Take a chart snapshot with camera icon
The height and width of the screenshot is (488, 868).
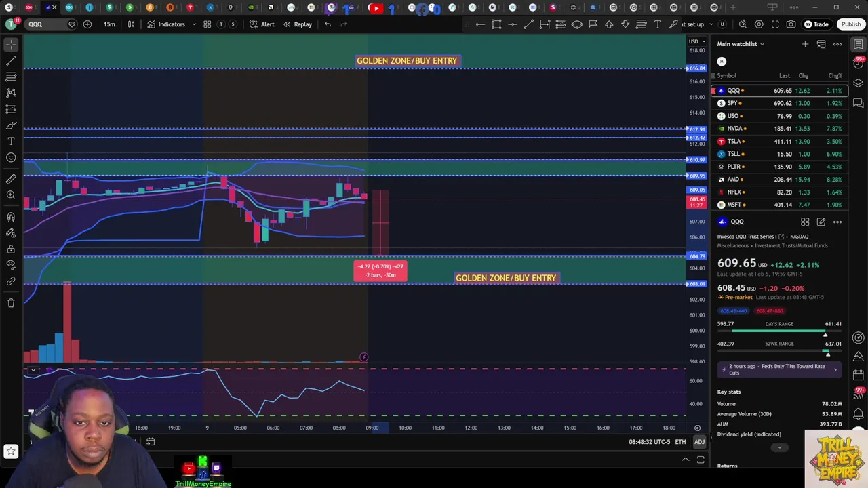pyautogui.click(x=791, y=24)
